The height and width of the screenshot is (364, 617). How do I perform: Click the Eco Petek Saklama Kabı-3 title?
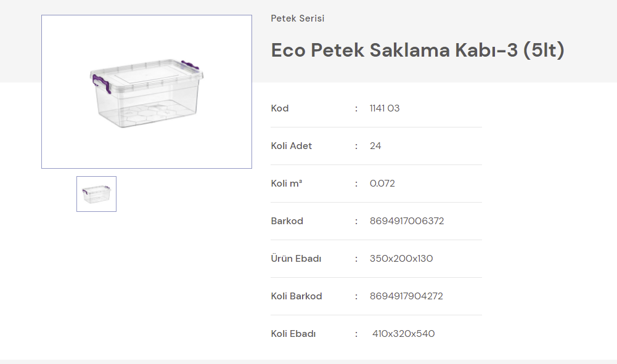(x=394, y=51)
